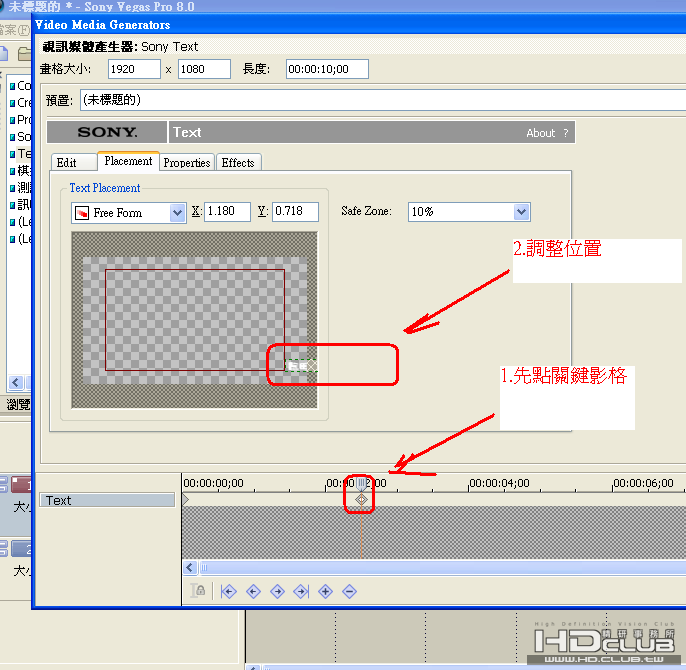Click the length field 00:00:10;00
686x670 pixels.
click(x=327, y=69)
